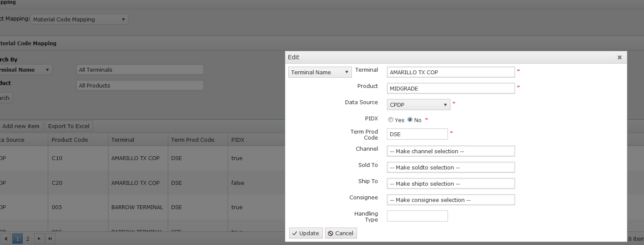Viewport: 644px width, 245px height.
Task: Click the Update button
Action: (x=306, y=233)
